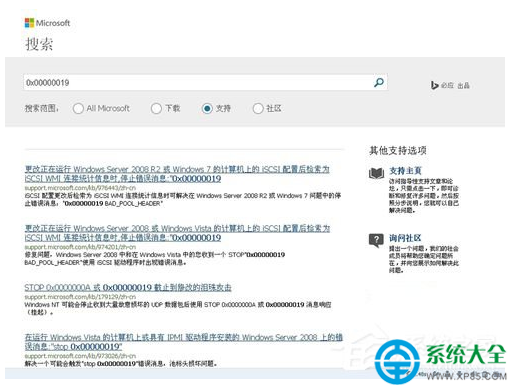Open the IPMI driver Windows Server 2008 result
The width and height of the screenshot is (509, 387).
click(184, 342)
